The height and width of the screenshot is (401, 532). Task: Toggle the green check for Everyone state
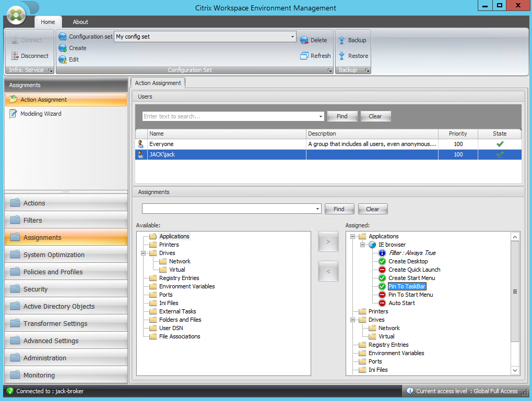[x=499, y=143]
